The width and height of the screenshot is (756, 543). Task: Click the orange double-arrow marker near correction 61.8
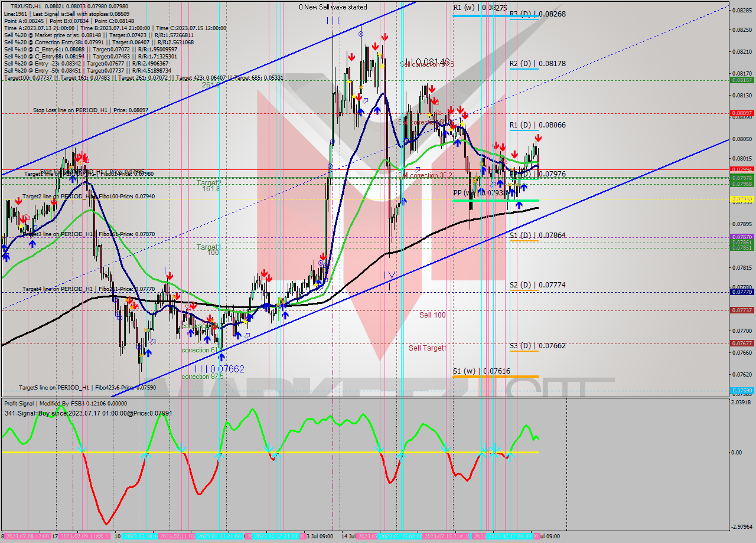coord(212,320)
